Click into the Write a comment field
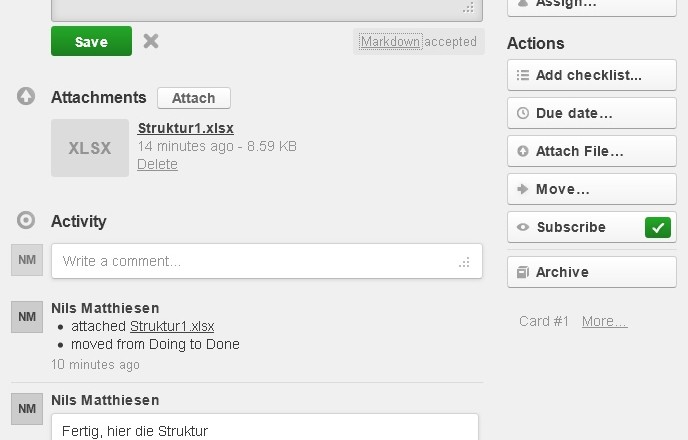 pos(267,261)
